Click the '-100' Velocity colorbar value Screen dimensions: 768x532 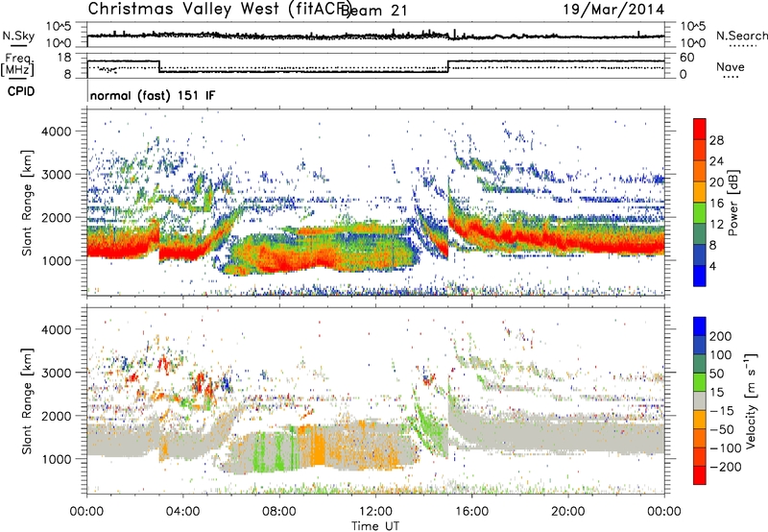(x=726, y=448)
